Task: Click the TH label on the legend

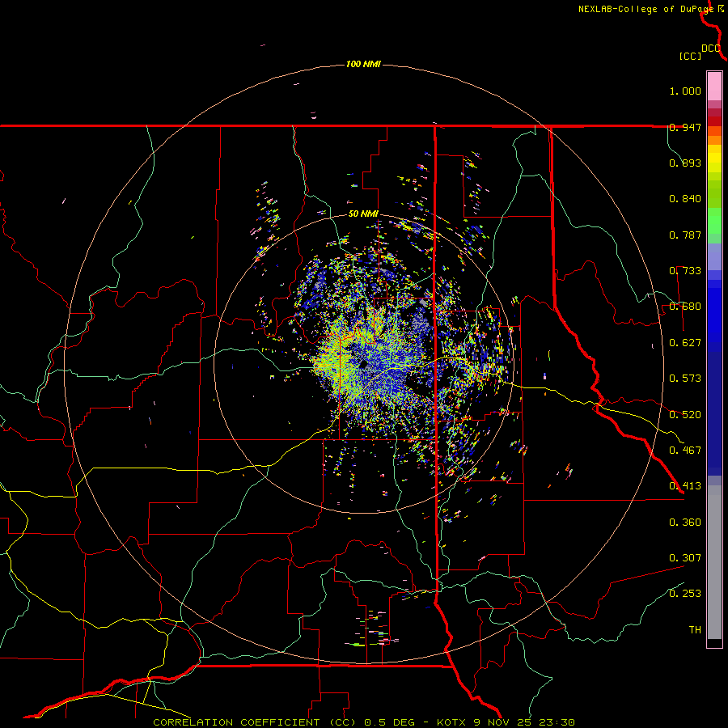Action: (695, 630)
